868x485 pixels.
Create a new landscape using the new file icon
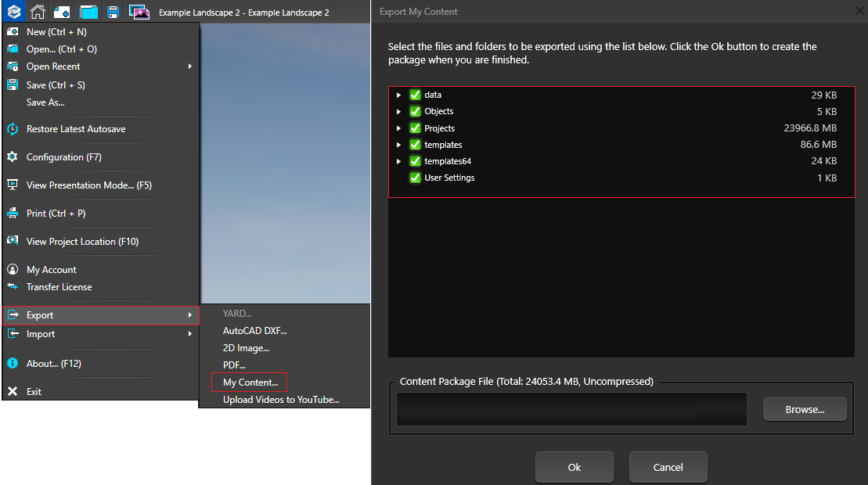pos(61,11)
